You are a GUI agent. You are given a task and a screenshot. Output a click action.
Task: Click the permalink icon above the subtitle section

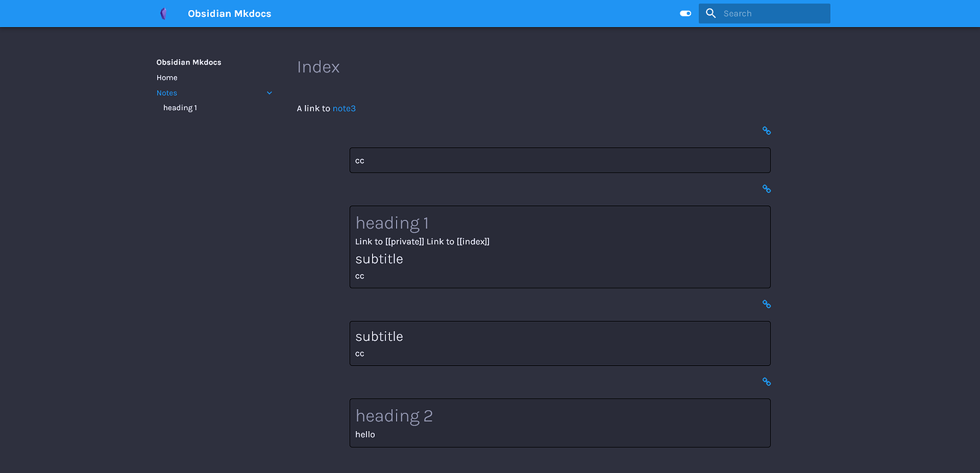(x=766, y=304)
